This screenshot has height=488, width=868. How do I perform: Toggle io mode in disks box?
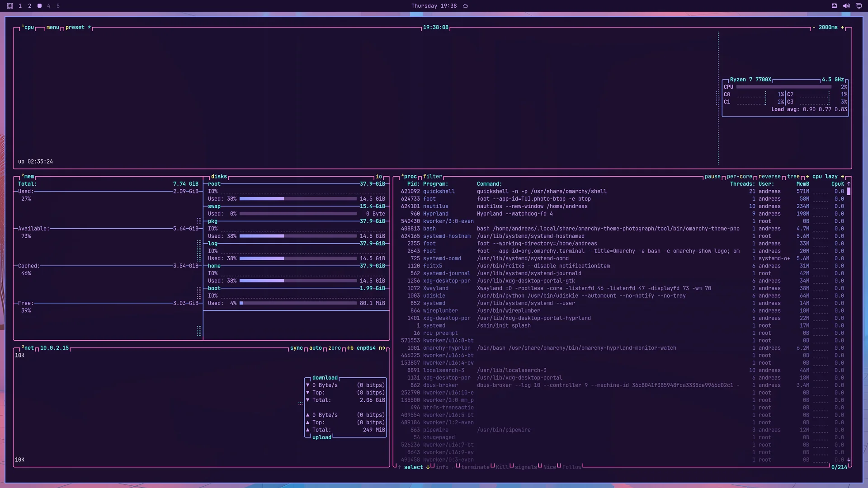(x=379, y=177)
